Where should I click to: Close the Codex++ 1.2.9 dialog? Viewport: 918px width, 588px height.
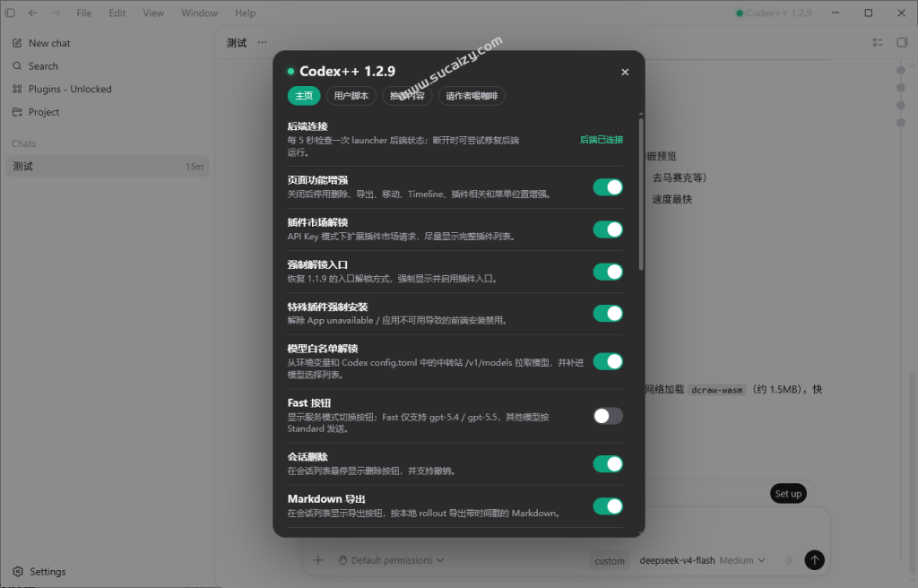click(625, 72)
